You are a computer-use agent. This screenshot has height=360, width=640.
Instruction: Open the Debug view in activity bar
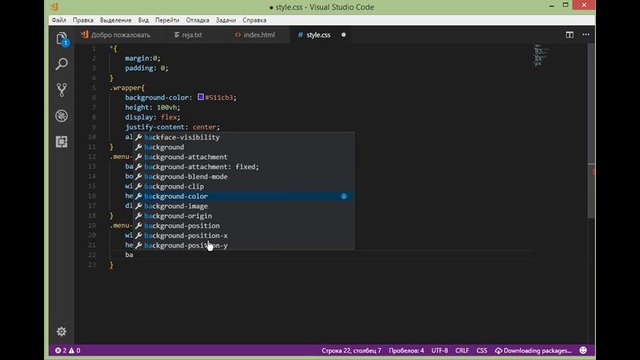(62, 116)
